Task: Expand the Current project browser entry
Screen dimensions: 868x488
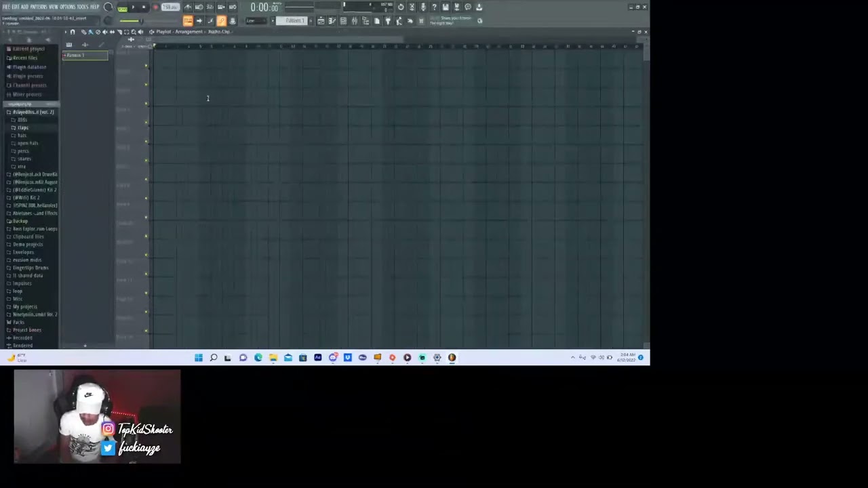Action: coord(28,49)
